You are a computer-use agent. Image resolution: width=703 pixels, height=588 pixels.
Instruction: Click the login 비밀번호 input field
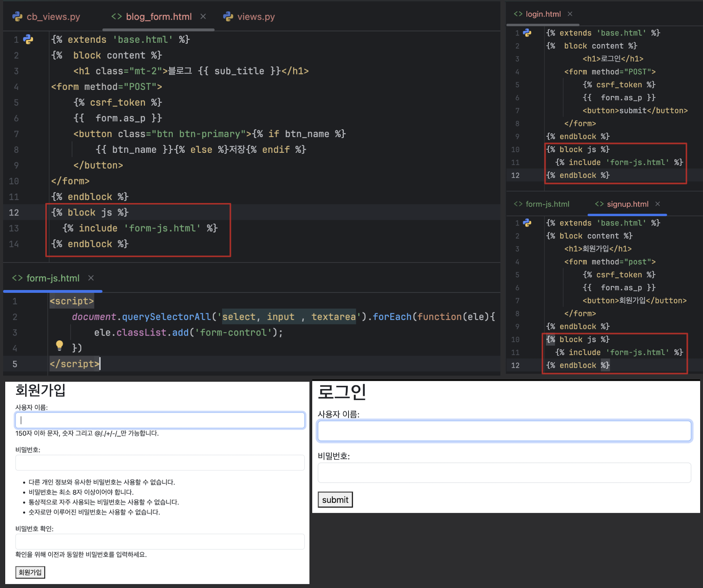coord(504,473)
